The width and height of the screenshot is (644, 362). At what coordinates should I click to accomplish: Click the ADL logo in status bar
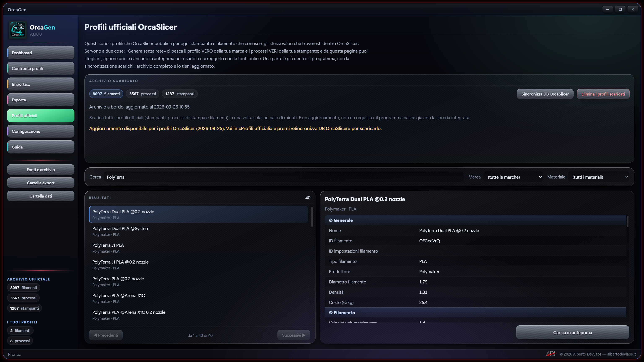[x=551, y=354]
